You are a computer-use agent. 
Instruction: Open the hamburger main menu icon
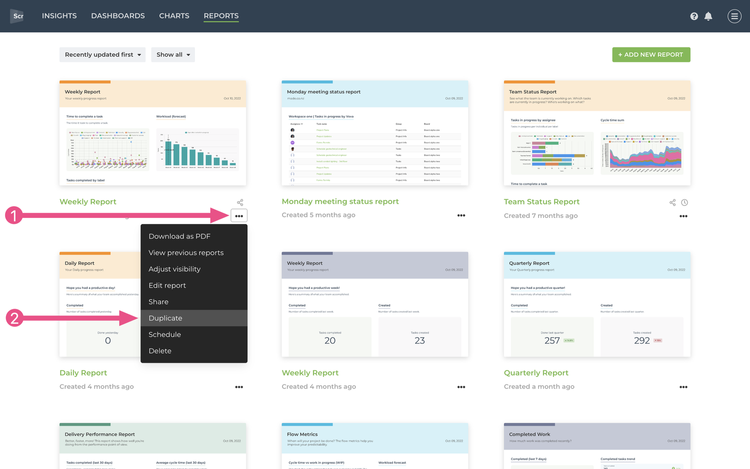tap(734, 16)
